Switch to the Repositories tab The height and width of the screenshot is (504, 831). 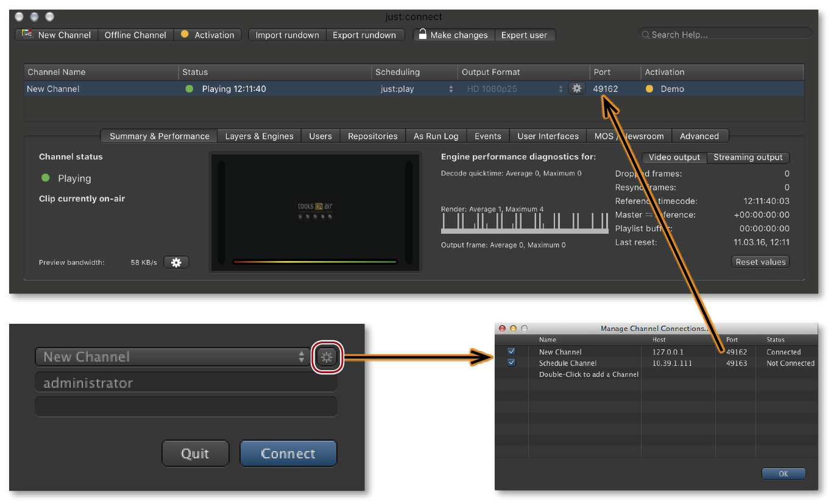[373, 136]
